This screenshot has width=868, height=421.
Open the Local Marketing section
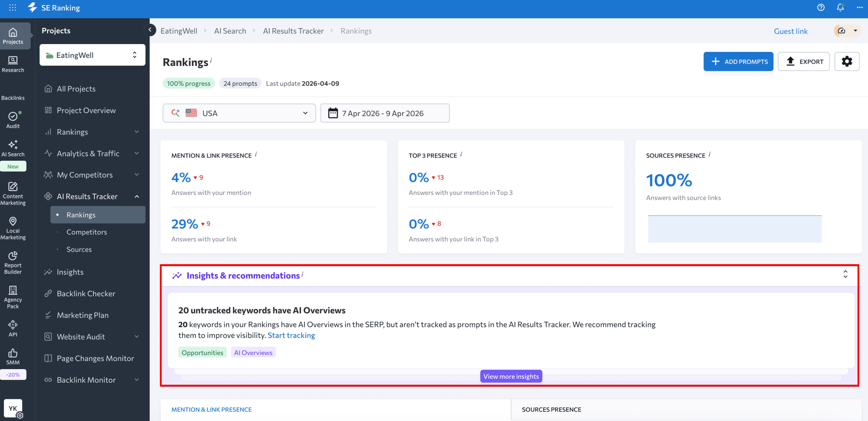coord(13,227)
